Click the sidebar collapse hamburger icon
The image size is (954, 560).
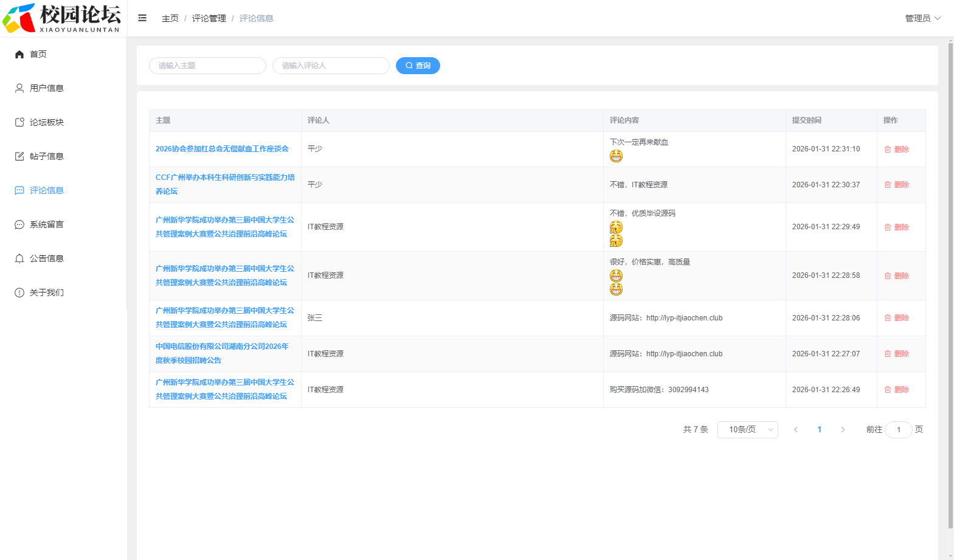(142, 18)
